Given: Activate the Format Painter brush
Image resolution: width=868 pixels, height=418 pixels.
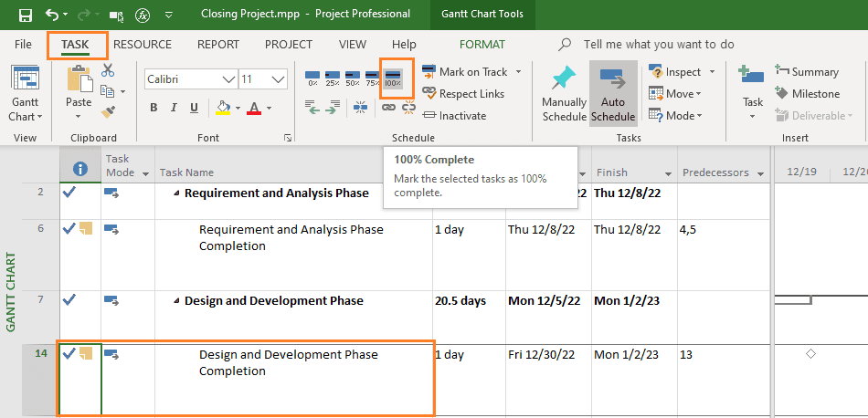Looking at the screenshot, I should [108, 112].
